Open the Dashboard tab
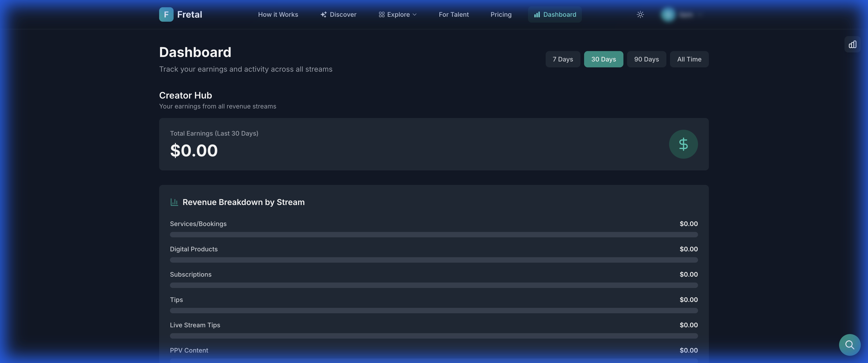This screenshot has width=868, height=363. pos(554,14)
